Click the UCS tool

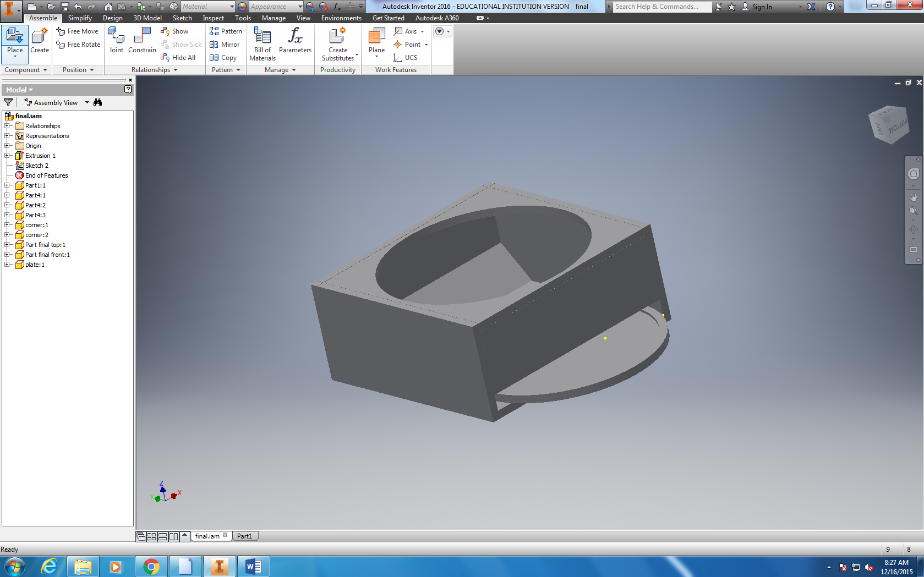pos(406,58)
